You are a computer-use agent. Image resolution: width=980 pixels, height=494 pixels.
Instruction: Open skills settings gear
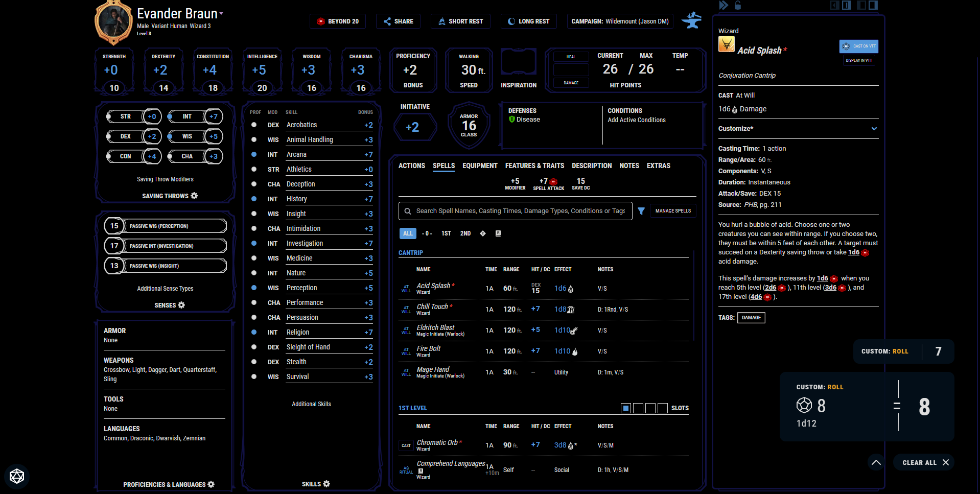pyautogui.click(x=326, y=484)
